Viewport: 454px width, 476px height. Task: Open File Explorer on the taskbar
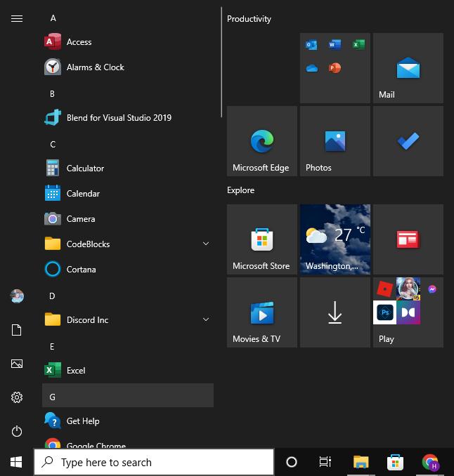click(x=361, y=463)
